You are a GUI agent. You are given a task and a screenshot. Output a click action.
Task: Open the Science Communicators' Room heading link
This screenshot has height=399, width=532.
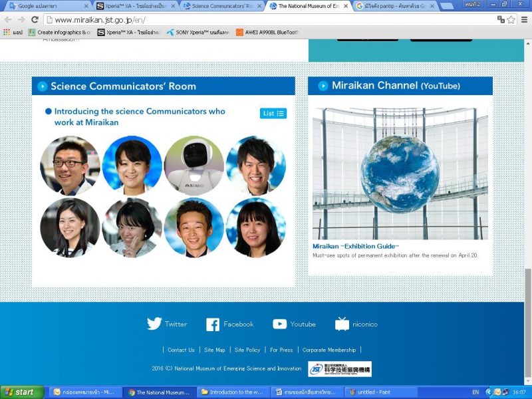[123, 86]
